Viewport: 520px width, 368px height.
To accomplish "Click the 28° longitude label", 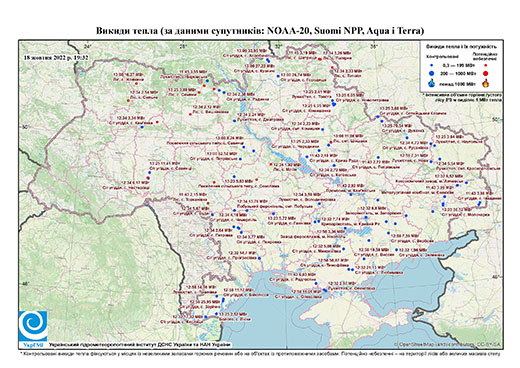I will pyautogui.click(x=182, y=46).
